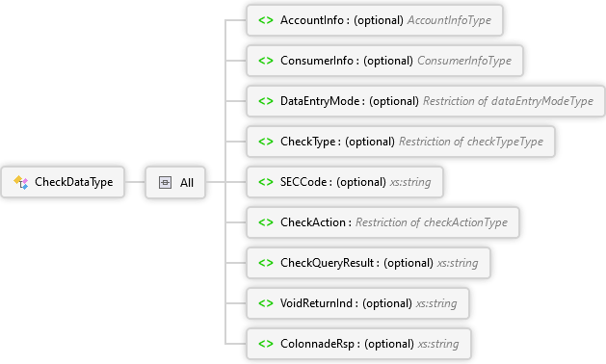Click the CheckType element brackets icon
The width and height of the screenshot is (606, 364).
coord(266,142)
